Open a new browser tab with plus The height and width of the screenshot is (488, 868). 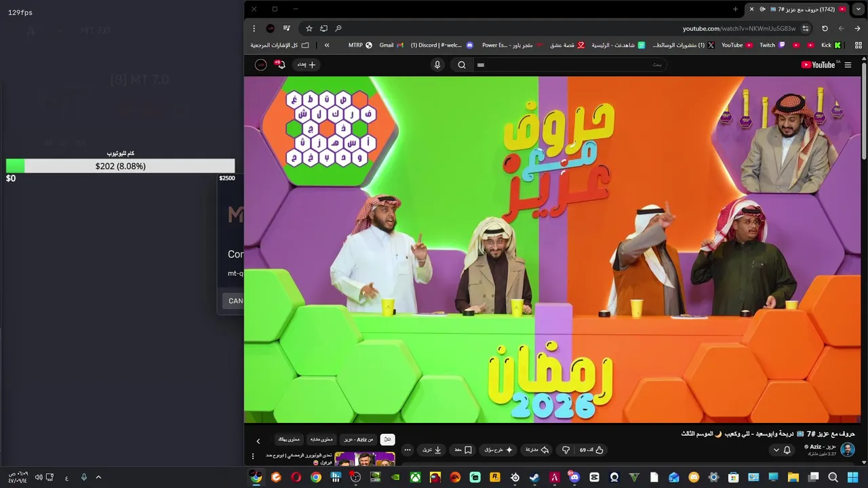click(x=735, y=9)
